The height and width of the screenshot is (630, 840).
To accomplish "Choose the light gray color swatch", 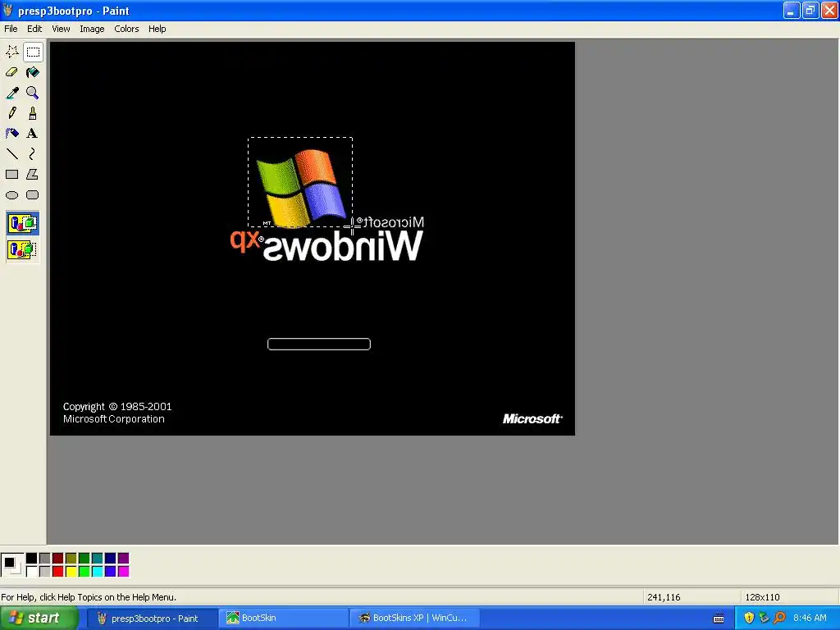I will point(45,572).
